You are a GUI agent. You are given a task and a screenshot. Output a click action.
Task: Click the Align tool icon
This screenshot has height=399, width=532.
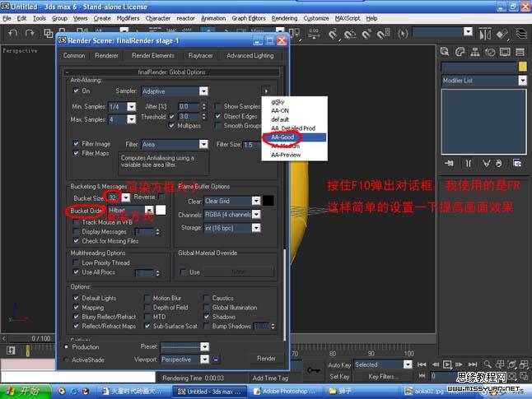[x=502, y=34]
